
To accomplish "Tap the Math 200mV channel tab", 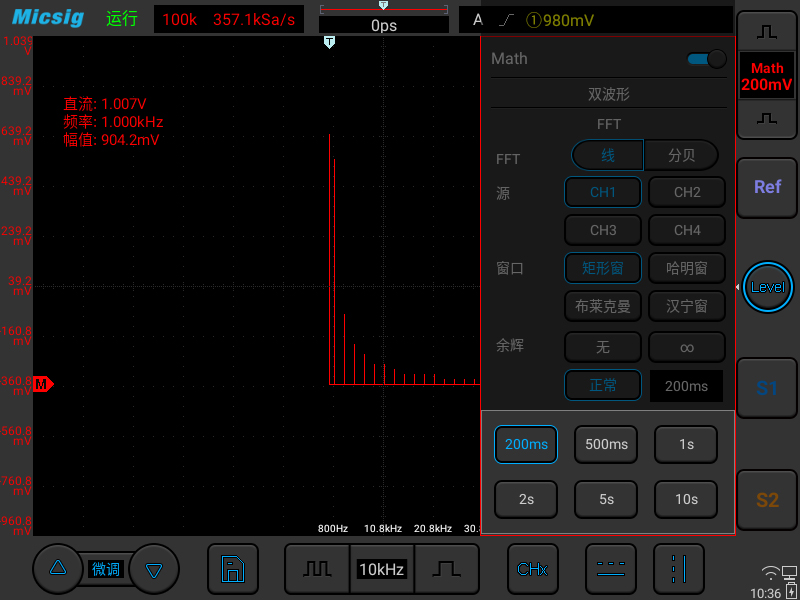I will 767,76.
